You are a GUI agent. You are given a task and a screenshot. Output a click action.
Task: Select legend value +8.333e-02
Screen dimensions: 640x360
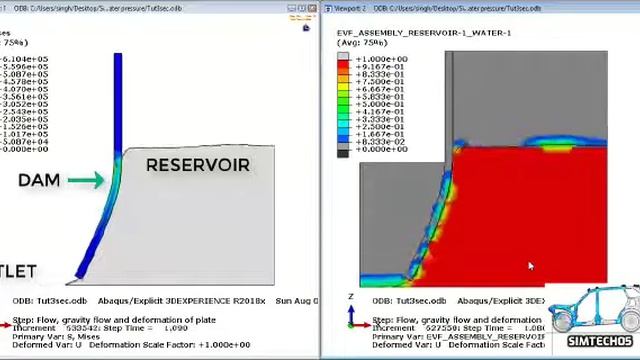tap(380, 142)
